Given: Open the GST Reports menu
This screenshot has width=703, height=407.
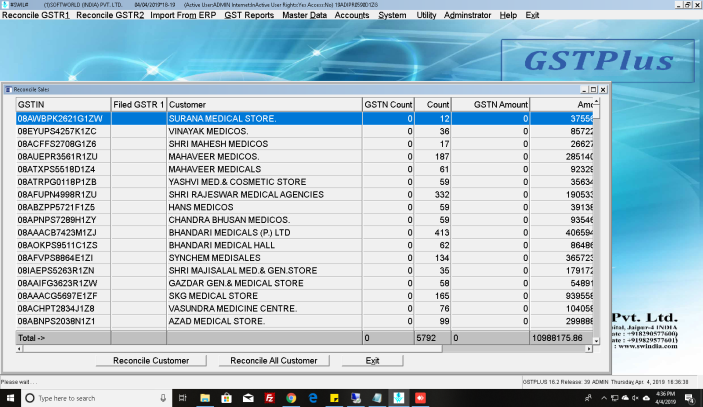Looking at the screenshot, I should point(249,15).
